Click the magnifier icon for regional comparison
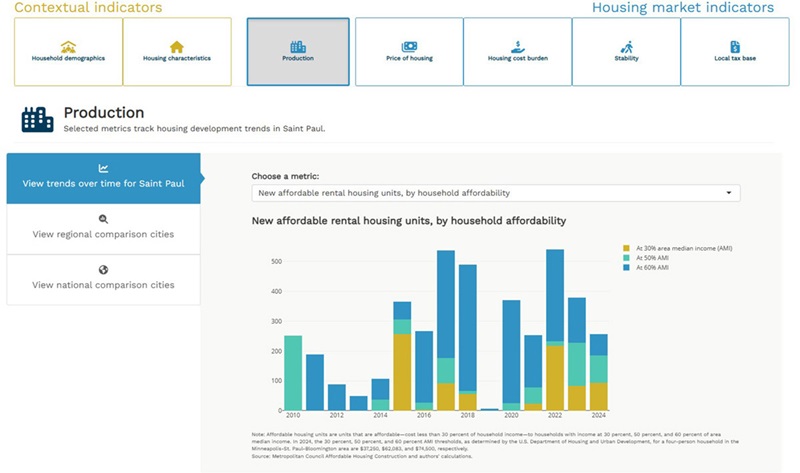 point(103,219)
